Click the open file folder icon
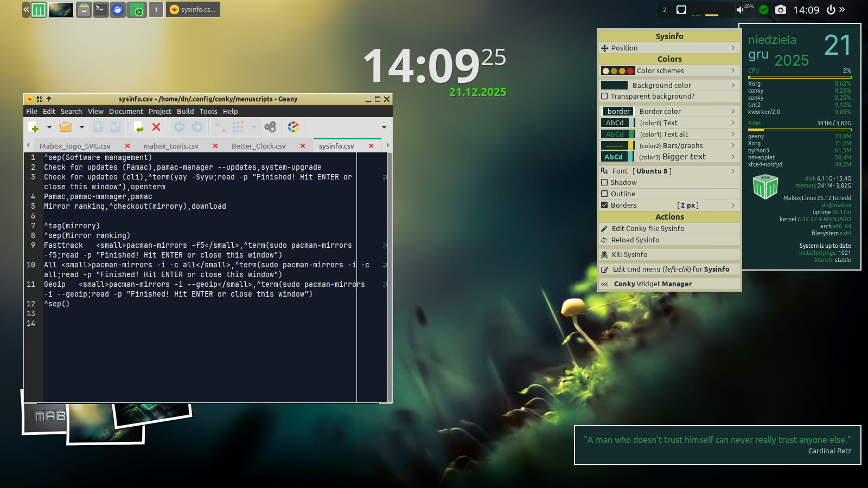Viewport: 868px width, 488px height. (x=66, y=127)
